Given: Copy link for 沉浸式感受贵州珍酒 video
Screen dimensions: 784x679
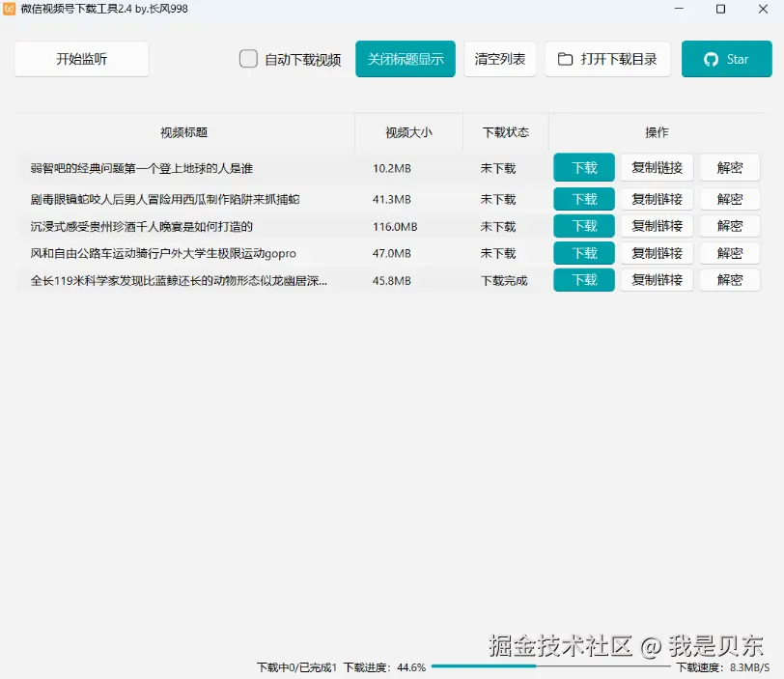Looking at the screenshot, I should click(657, 226).
